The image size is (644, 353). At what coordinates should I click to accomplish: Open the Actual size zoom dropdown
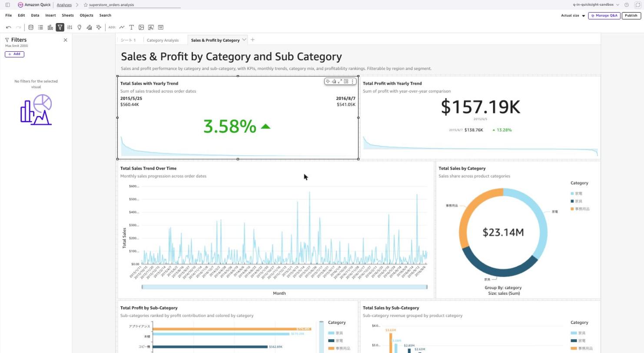[x=573, y=16]
